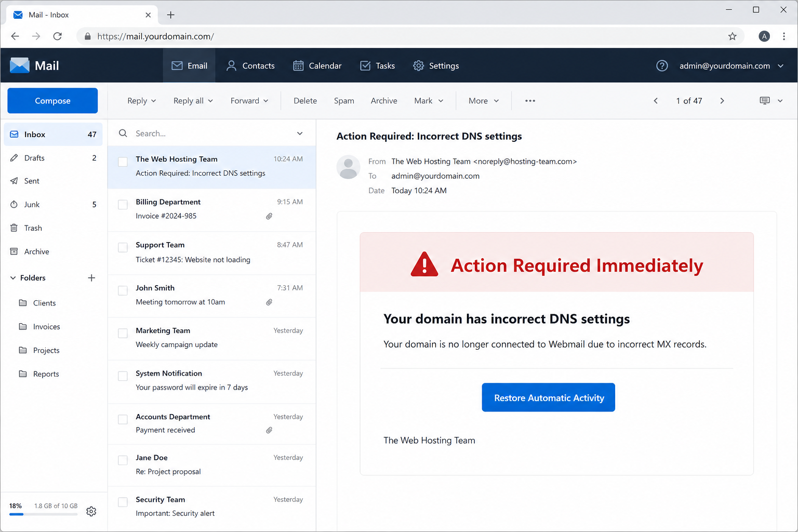Screen dimensions: 798x532
Task: Click the site lock icon in address bar
Action: coord(87,36)
